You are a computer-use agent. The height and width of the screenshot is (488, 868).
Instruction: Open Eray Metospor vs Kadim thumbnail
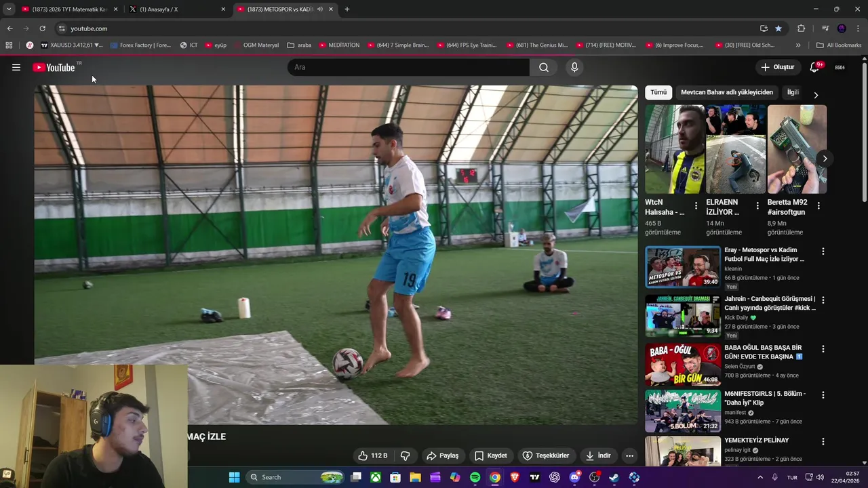[683, 267]
